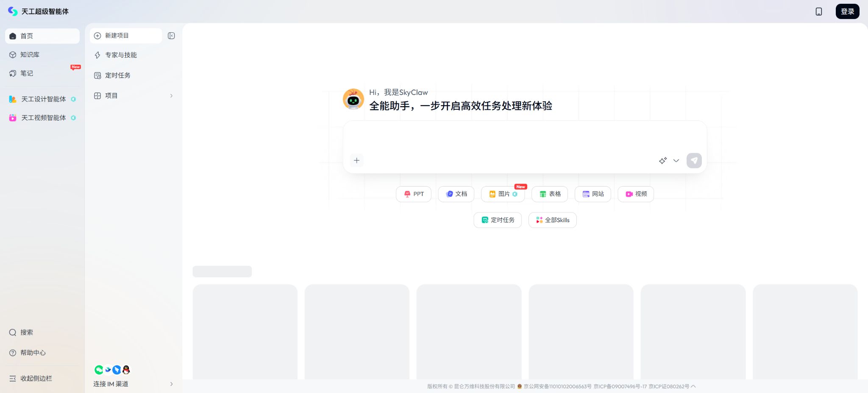
Task: Click 新建项目 new project button
Action: (x=126, y=36)
